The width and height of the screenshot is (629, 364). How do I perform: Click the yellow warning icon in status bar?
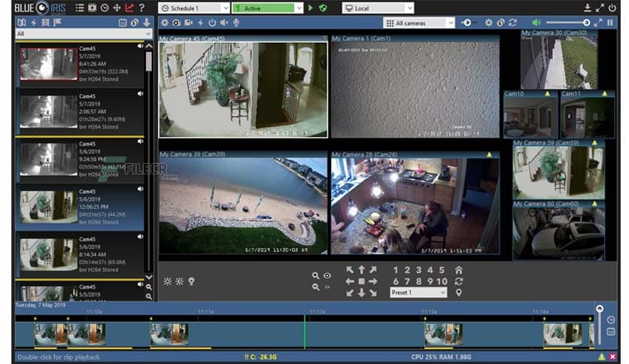pyautogui.click(x=601, y=356)
